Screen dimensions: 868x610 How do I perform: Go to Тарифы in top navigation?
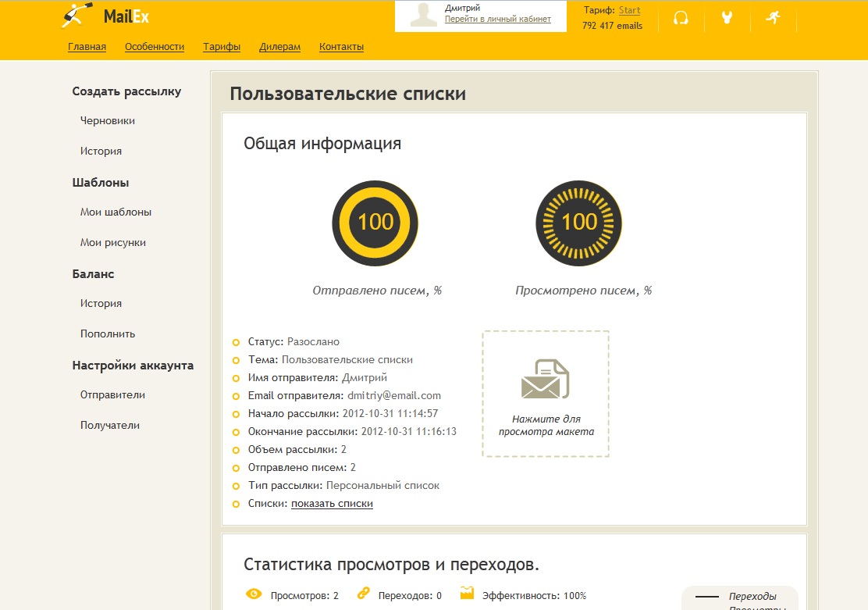pos(222,47)
